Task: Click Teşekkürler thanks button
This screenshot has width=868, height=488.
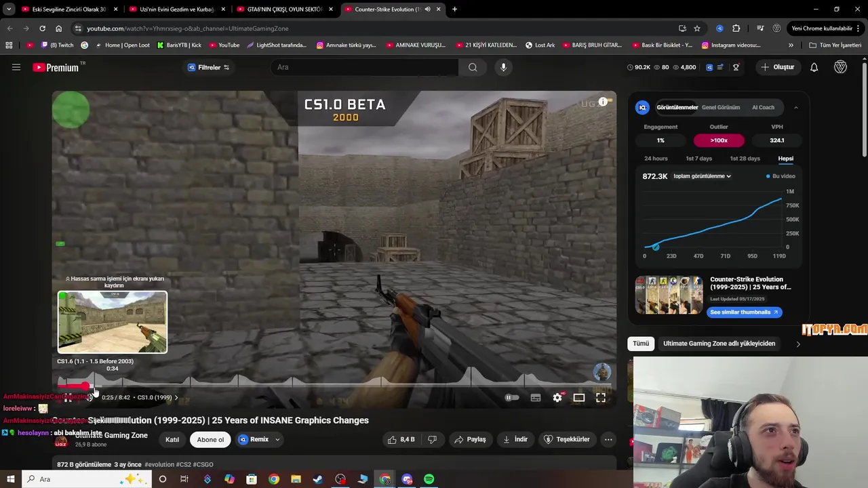Action: pos(567,440)
